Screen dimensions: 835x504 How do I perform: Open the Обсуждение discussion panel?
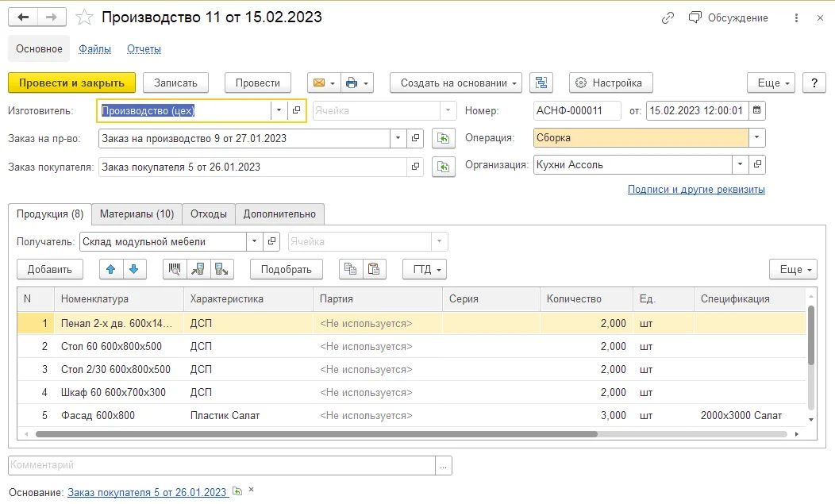(728, 18)
